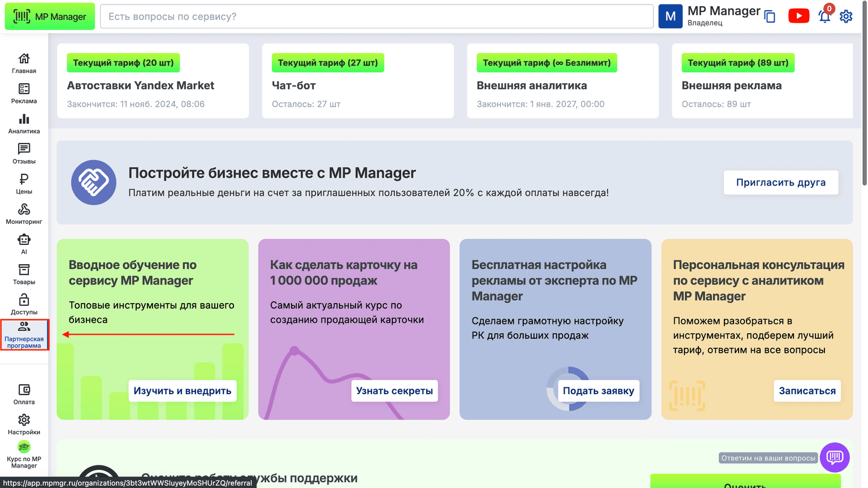The width and height of the screenshot is (868, 488).
Task: Open the notifications bell icon
Action: point(824,16)
